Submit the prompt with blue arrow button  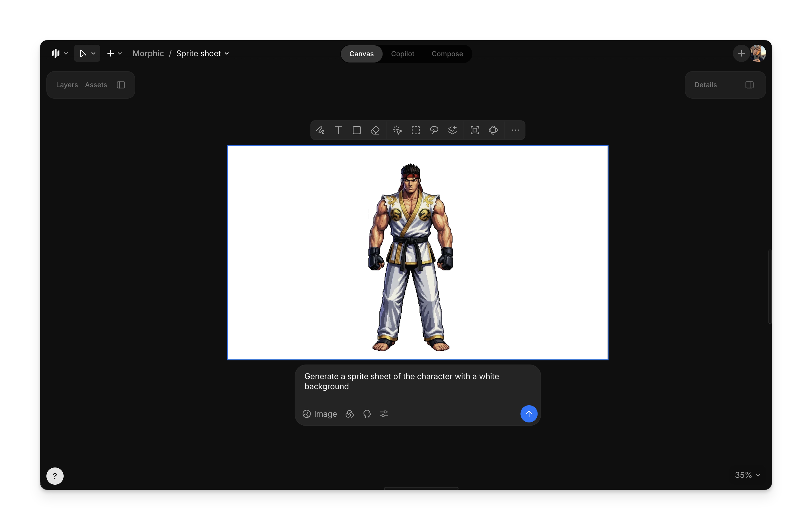(x=528, y=414)
